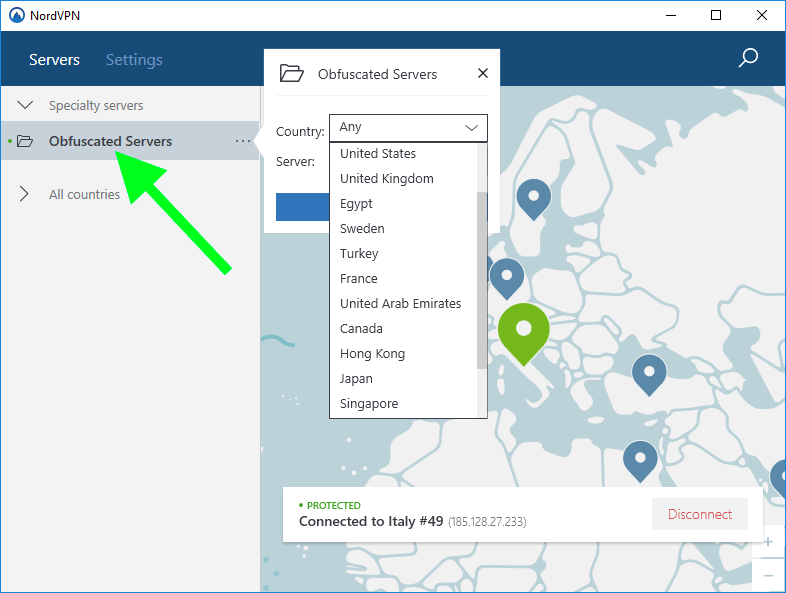
Task: Click the blue map pin above Disconnect button
Action: point(640,462)
